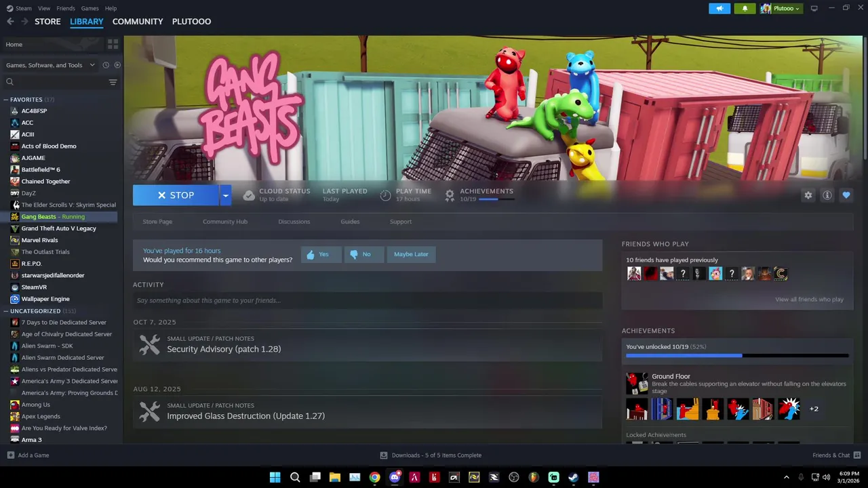Toggle the favorite heart icon for Gang Beasts
The width and height of the screenshot is (868, 488).
pos(846,195)
